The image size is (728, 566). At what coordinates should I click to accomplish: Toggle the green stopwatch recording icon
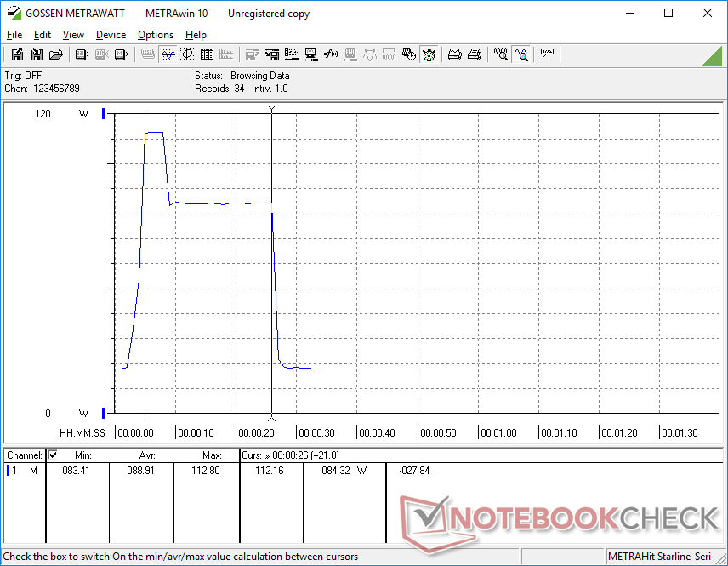[x=429, y=54]
